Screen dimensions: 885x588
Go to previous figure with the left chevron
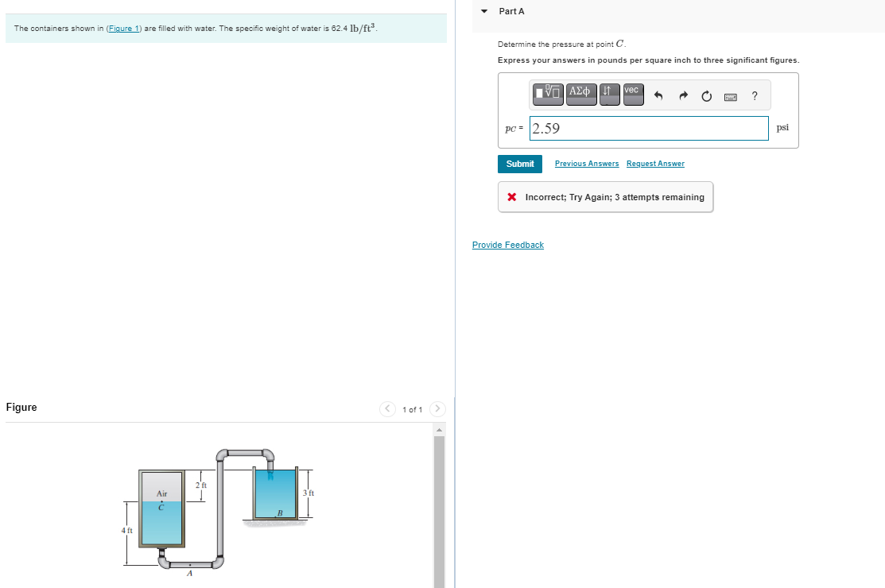click(x=387, y=408)
